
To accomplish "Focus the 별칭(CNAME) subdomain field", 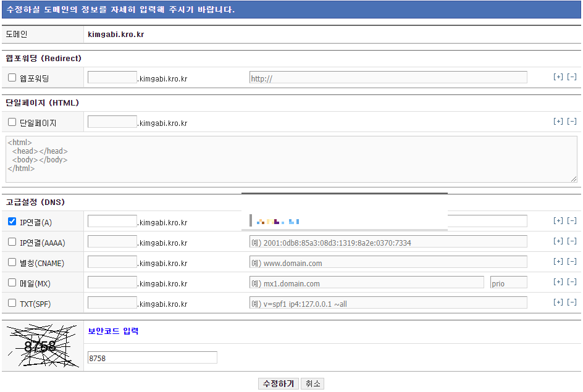I will tap(112, 262).
